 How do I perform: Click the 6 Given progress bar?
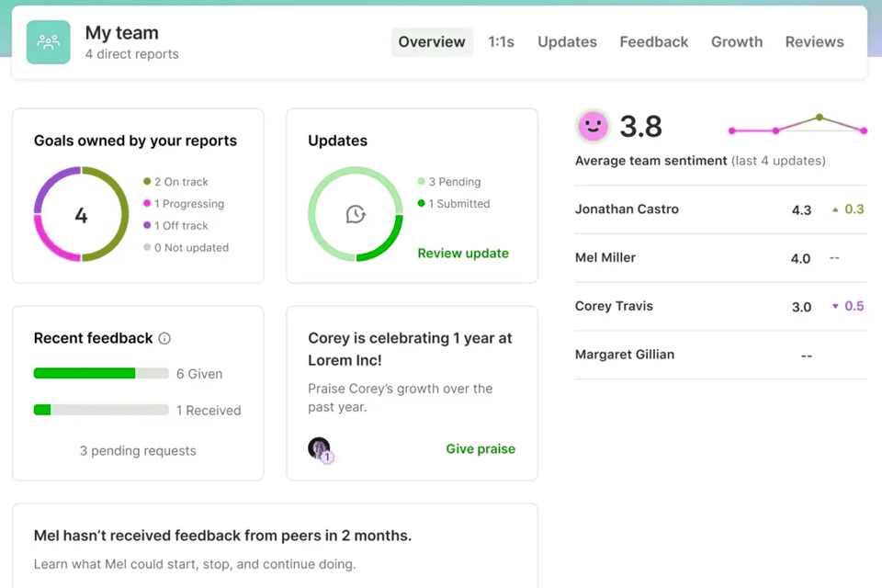101,373
